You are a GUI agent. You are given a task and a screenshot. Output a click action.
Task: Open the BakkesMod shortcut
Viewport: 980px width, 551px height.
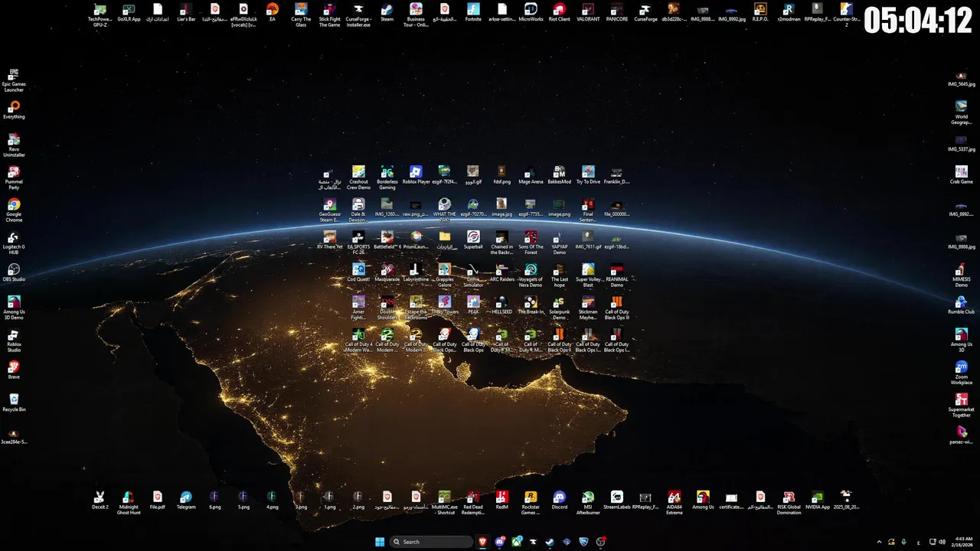pos(560,176)
